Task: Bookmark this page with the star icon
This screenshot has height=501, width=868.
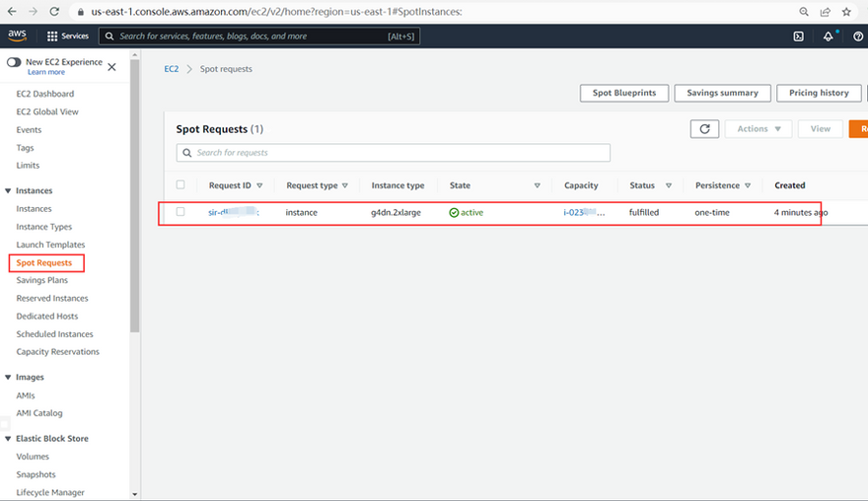Action: click(x=846, y=12)
